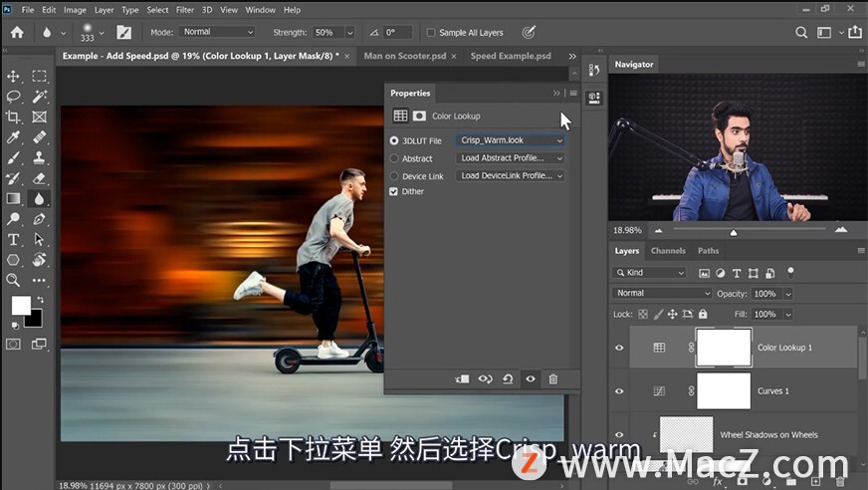Open the layer Kind filter dropdown
Screen dimensions: 868x490
click(649, 273)
